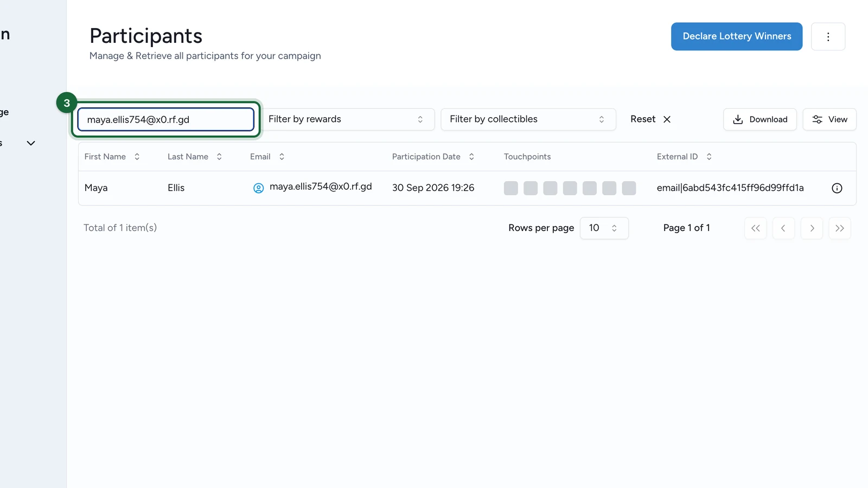The height and width of the screenshot is (488, 868).
Task: Click the X icon next to Reset
Action: click(x=667, y=119)
